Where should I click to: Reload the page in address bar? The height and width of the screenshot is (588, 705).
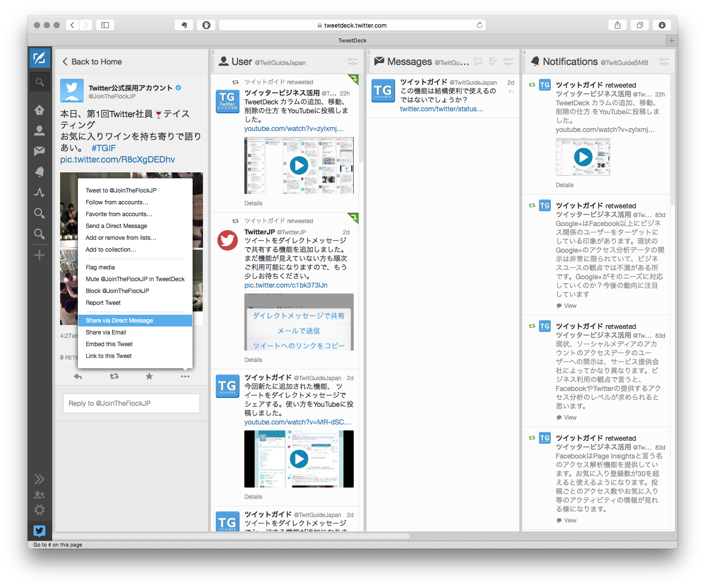479,25
